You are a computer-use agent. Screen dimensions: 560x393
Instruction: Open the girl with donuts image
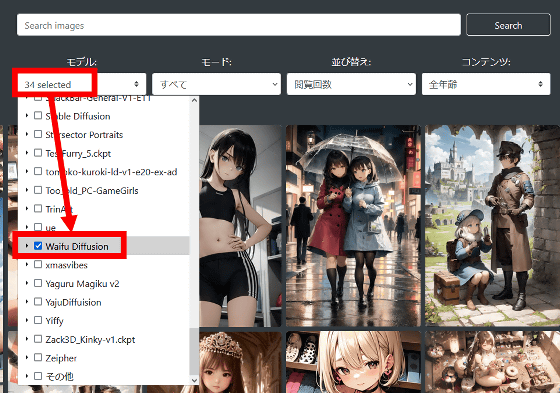492,362
